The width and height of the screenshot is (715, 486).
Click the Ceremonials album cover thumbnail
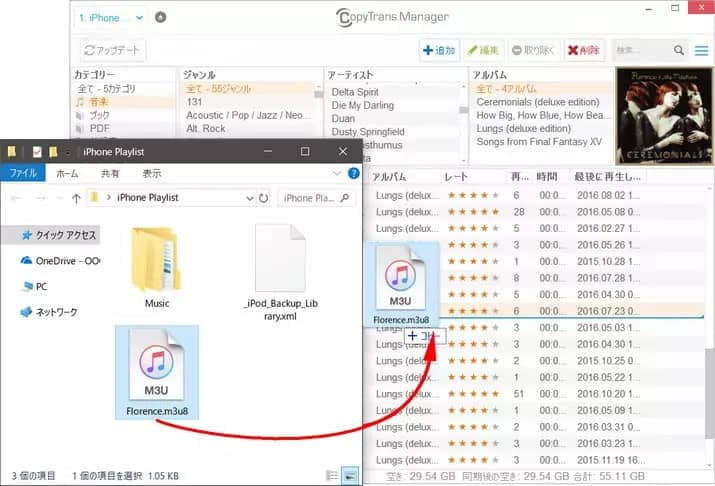click(x=663, y=116)
